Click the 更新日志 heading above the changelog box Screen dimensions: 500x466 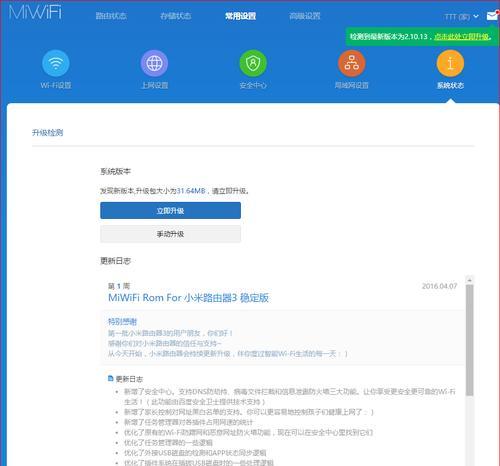[115, 261]
